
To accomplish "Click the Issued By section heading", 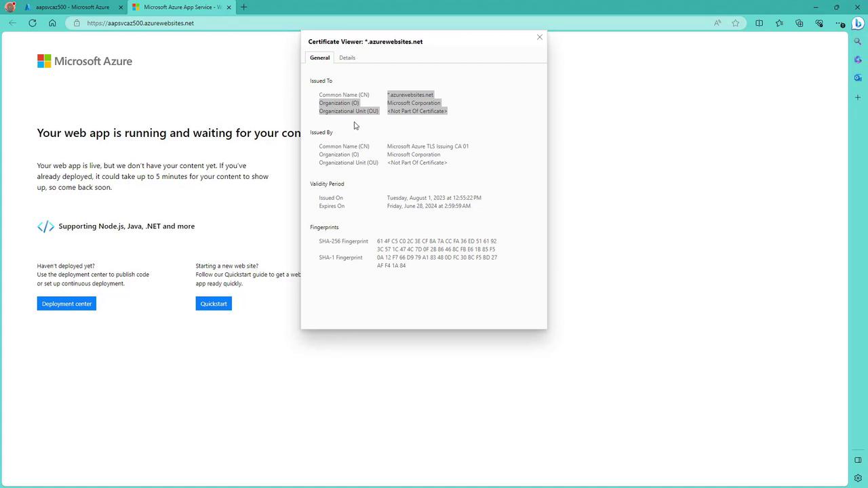I will (x=321, y=132).
